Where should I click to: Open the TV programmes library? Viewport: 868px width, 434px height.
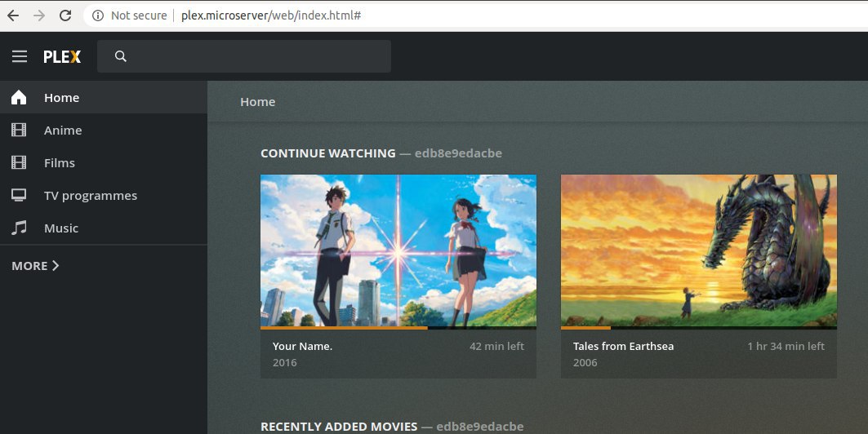point(104,195)
